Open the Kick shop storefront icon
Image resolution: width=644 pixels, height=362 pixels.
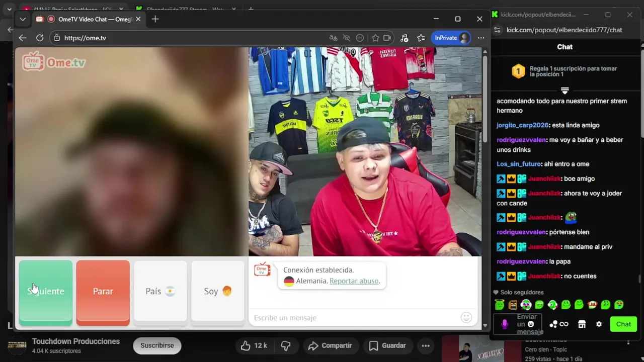pos(582,324)
